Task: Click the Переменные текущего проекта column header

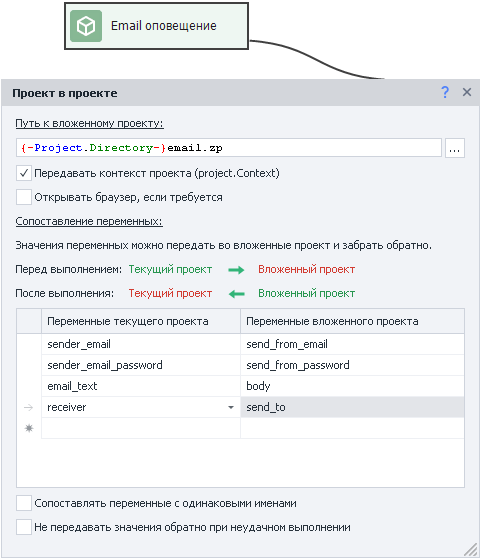Action: [x=141, y=321]
